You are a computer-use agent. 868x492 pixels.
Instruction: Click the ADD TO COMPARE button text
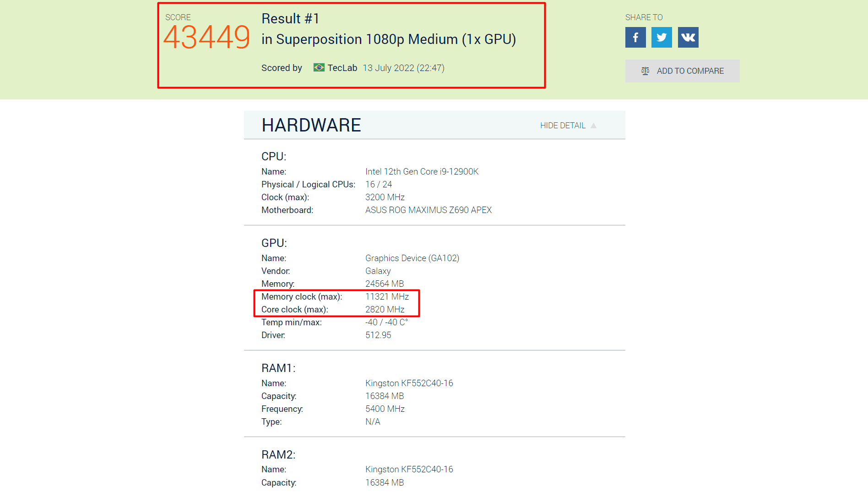coord(690,71)
